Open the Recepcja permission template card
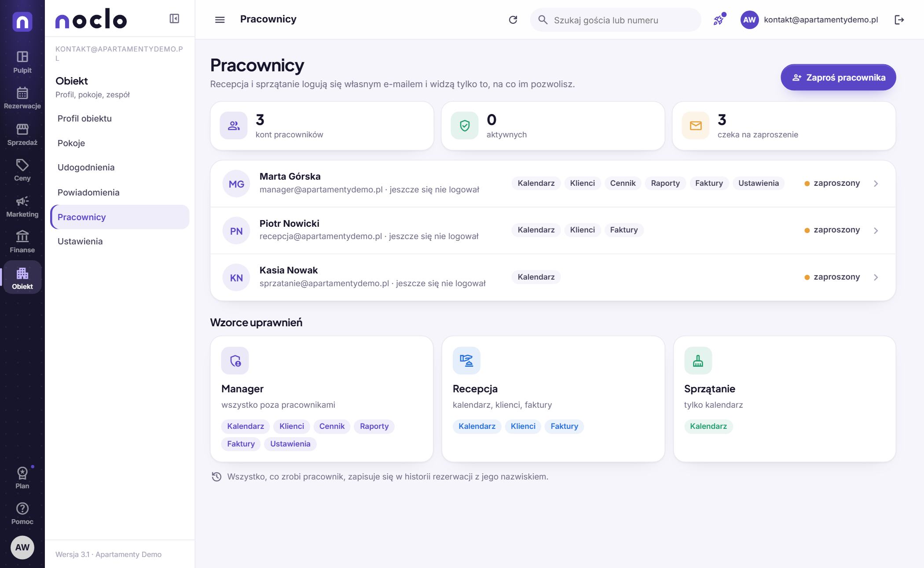Viewport: 924px width, 568px height. [x=553, y=399]
